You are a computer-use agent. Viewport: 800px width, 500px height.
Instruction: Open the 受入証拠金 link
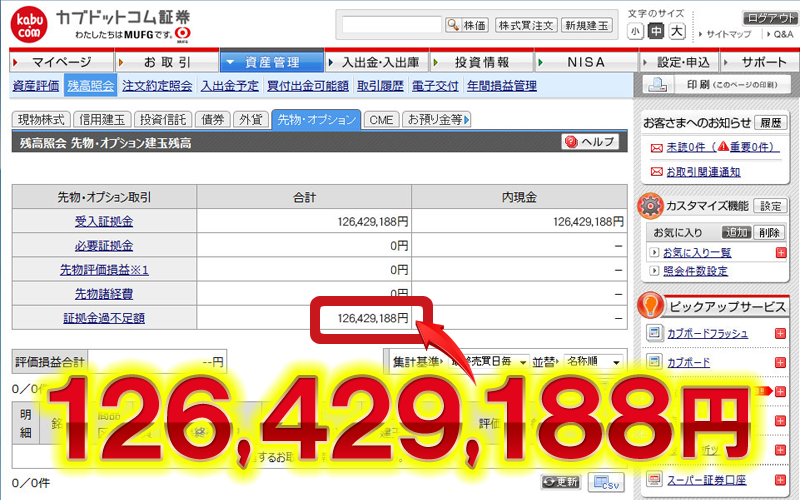pyautogui.click(x=103, y=221)
